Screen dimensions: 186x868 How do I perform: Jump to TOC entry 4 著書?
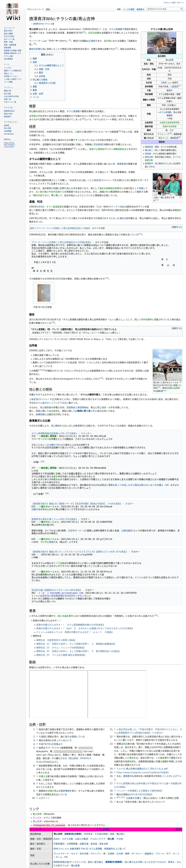point(33,87)
